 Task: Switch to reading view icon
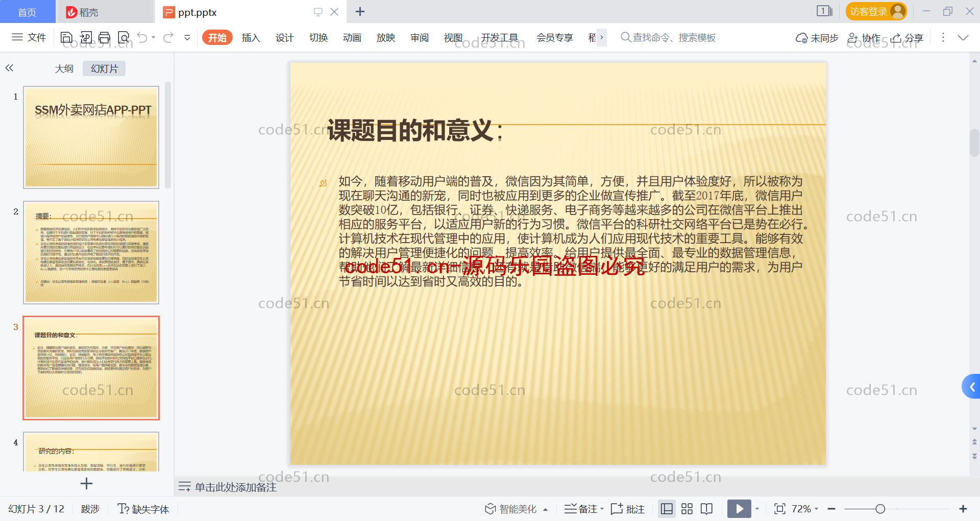pyautogui.click(x=707, y=509)
